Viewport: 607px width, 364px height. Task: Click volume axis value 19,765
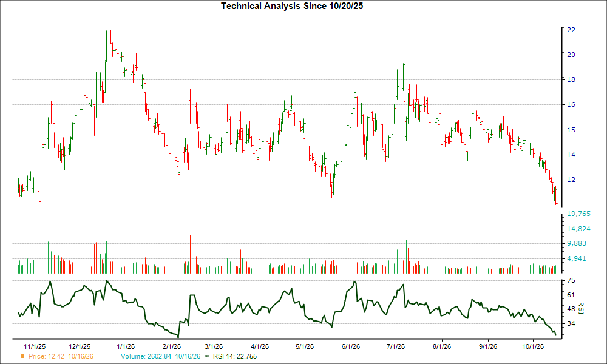pyautogui.click(x=578, y=214)
